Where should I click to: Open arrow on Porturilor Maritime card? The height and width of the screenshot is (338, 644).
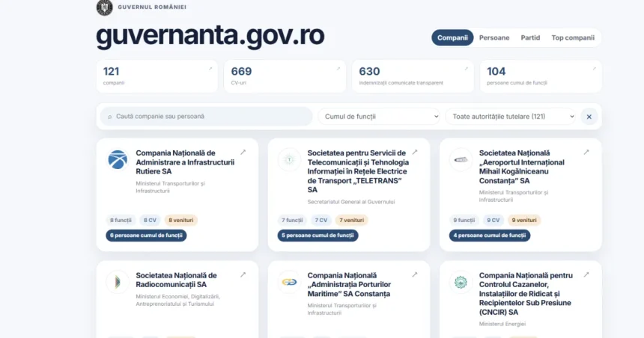415,275
